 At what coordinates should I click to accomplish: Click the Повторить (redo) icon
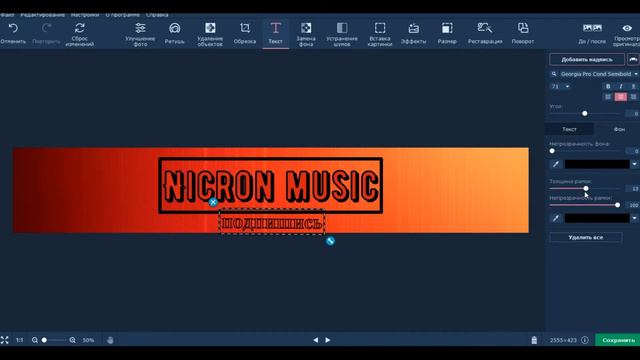coord(47,28)
